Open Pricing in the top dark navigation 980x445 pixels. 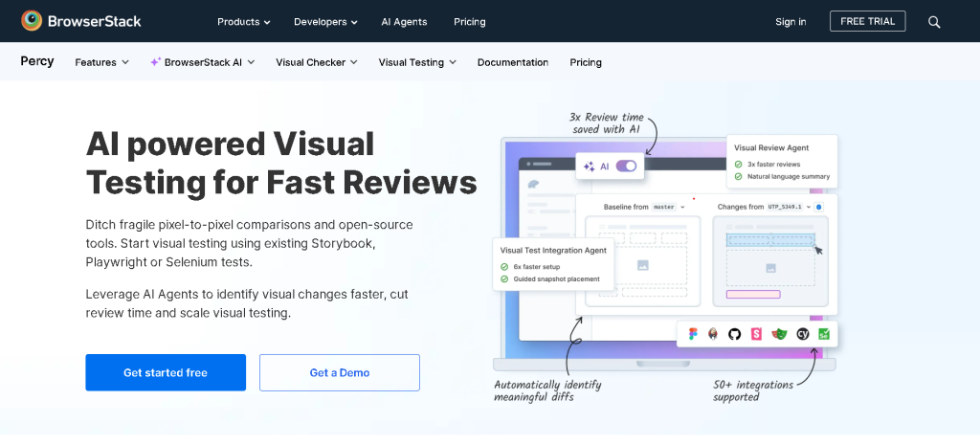pyautogui.click(x=469, y=22)
